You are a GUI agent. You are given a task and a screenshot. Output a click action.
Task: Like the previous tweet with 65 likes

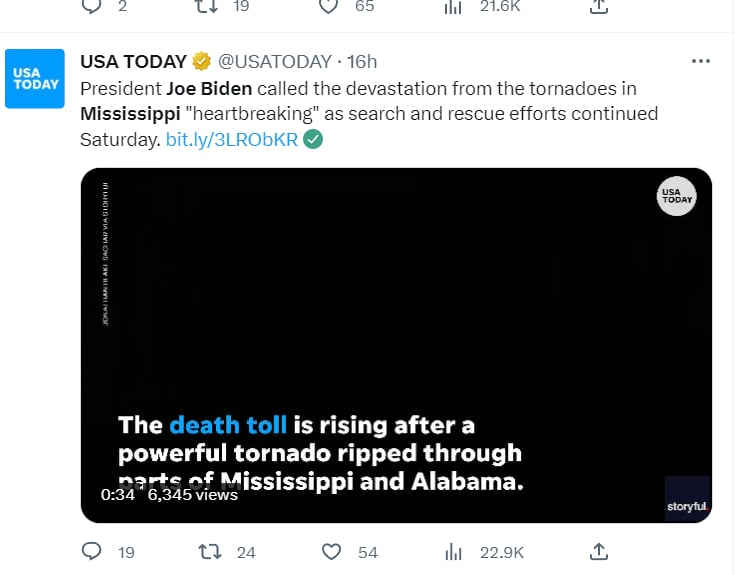pos(328,6)
